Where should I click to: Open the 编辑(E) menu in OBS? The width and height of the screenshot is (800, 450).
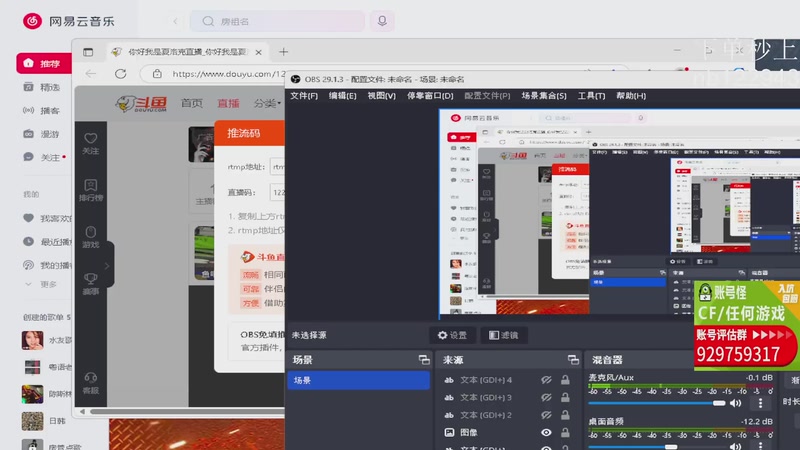(342, 96)
